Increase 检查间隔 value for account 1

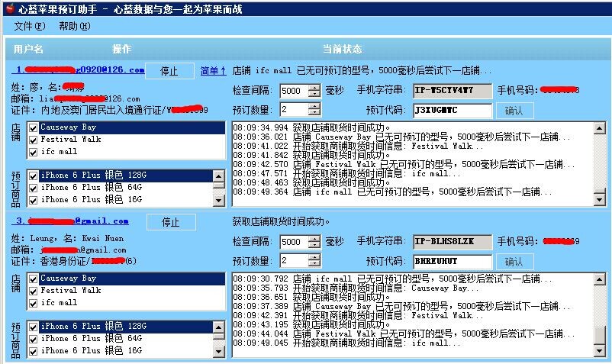[314, 88]
